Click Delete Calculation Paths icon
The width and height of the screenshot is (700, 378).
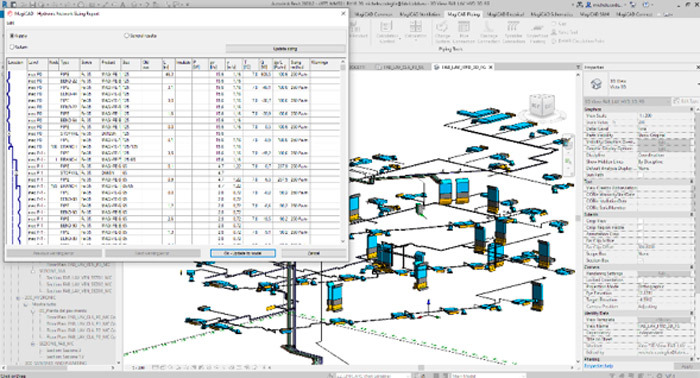[x=554, y=41]
